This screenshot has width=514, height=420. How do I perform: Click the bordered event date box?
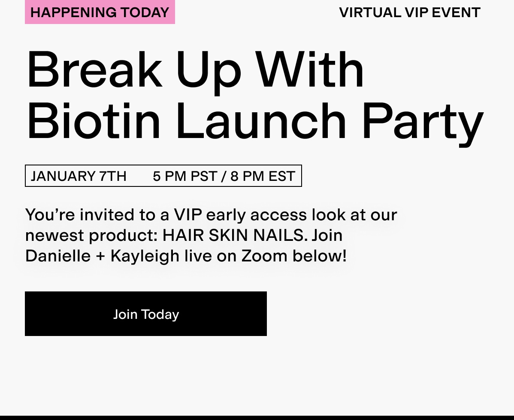163,176
